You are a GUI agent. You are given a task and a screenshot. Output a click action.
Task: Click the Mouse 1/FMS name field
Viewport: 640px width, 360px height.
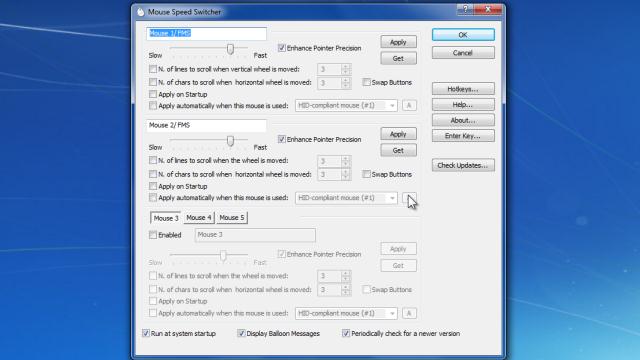[207, 33]
